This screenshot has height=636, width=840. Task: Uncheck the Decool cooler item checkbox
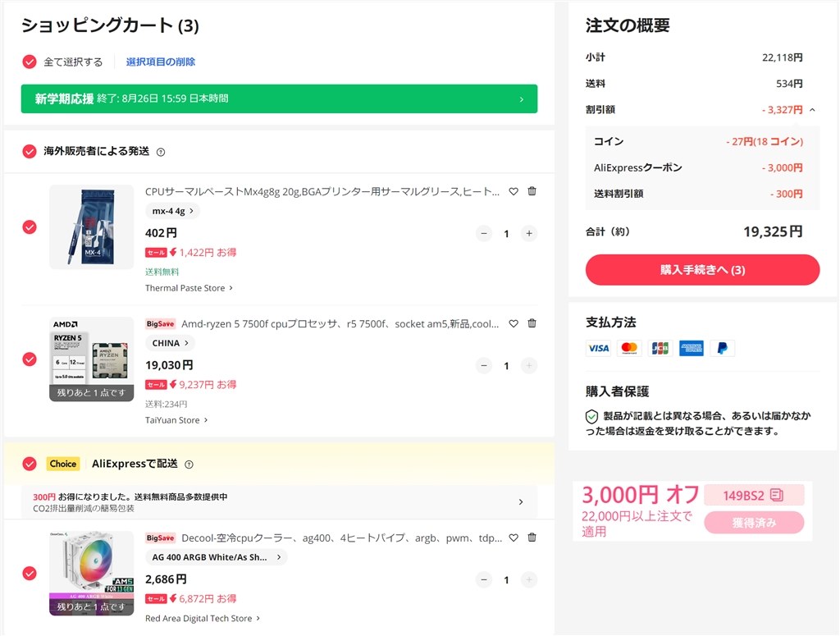(30, 574)
